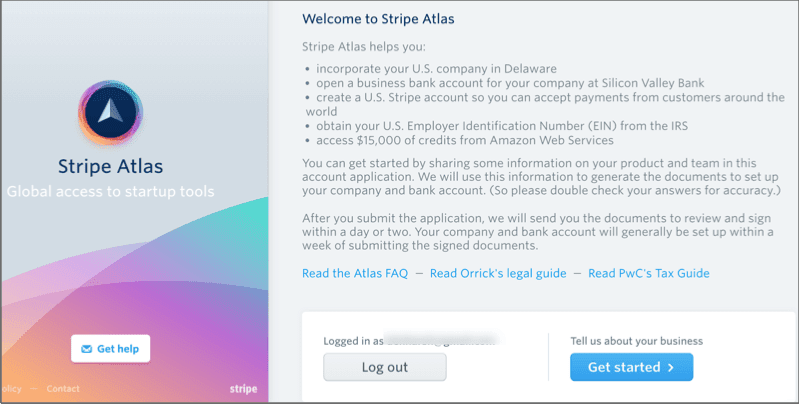Click the blurred logged-in email address
Viewport: 799px width, 404px height.
point(441,340)
